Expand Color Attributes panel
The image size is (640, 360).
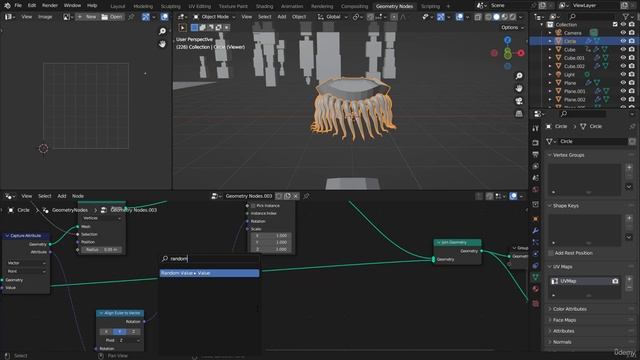pyautogui.click(x=569, y=309)
